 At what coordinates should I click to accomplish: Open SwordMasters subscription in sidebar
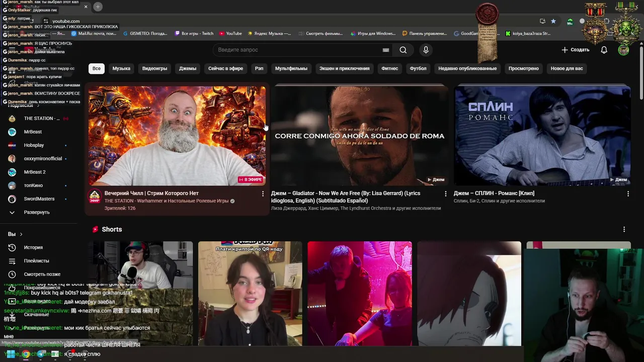[x=39, y=199]
